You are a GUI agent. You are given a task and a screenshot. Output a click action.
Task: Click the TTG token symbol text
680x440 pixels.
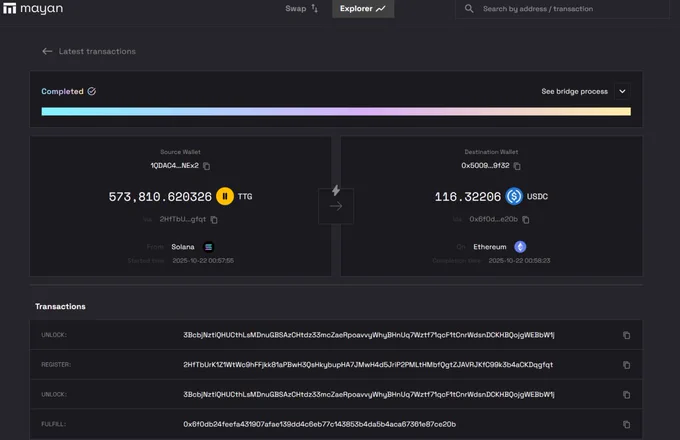(x=245, y=197)
